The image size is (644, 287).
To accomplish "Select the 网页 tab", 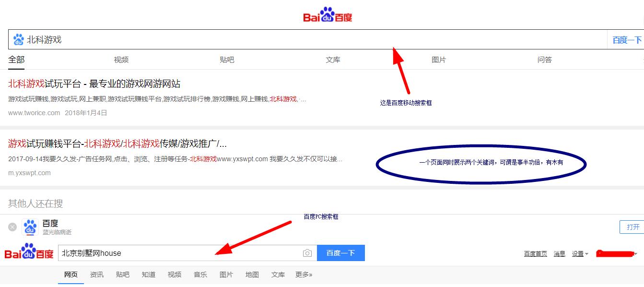I will pyautogui.click(x=71, y=275).
